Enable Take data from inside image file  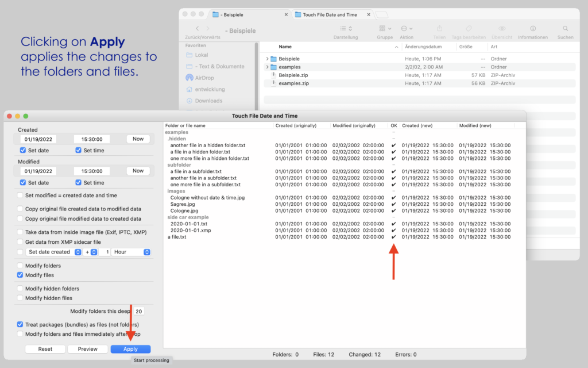click(20, 232)
